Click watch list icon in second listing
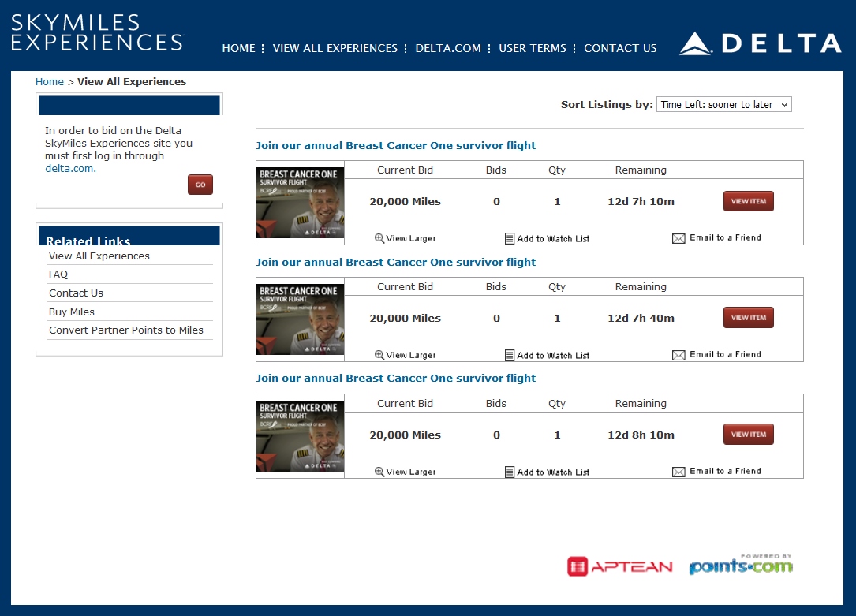856x616 pixels. coord(510,356)
